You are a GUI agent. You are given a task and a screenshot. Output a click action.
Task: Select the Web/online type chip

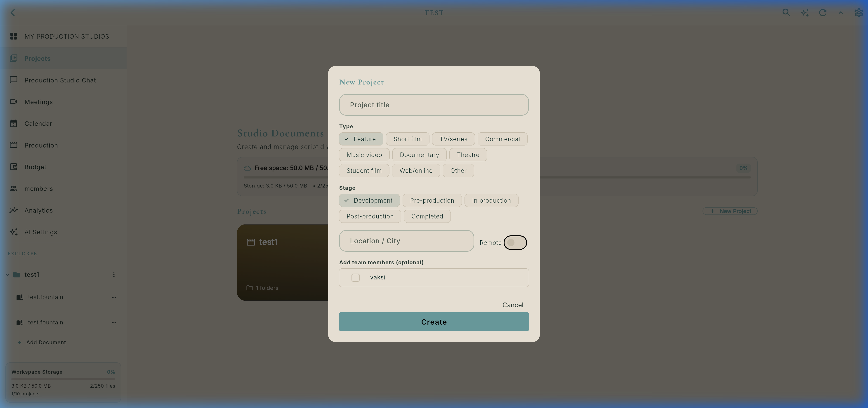coord(416,171)
